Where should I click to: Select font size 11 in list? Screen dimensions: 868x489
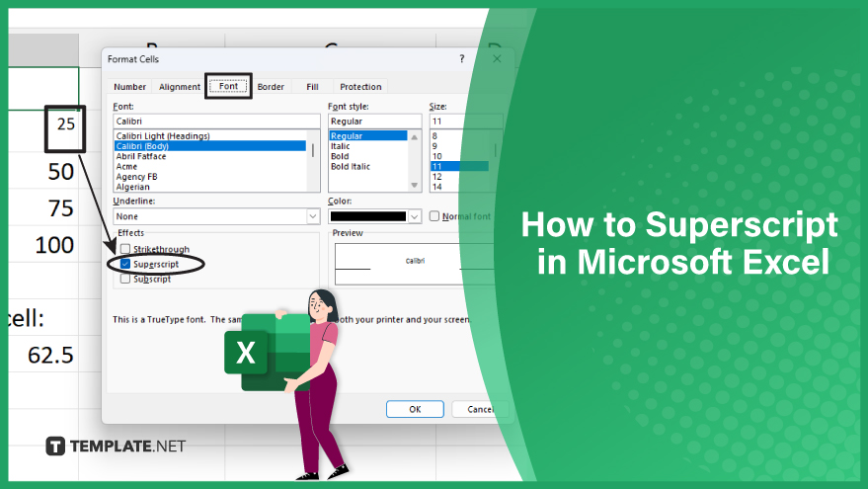pyautogui.click(x=459, y=166)
